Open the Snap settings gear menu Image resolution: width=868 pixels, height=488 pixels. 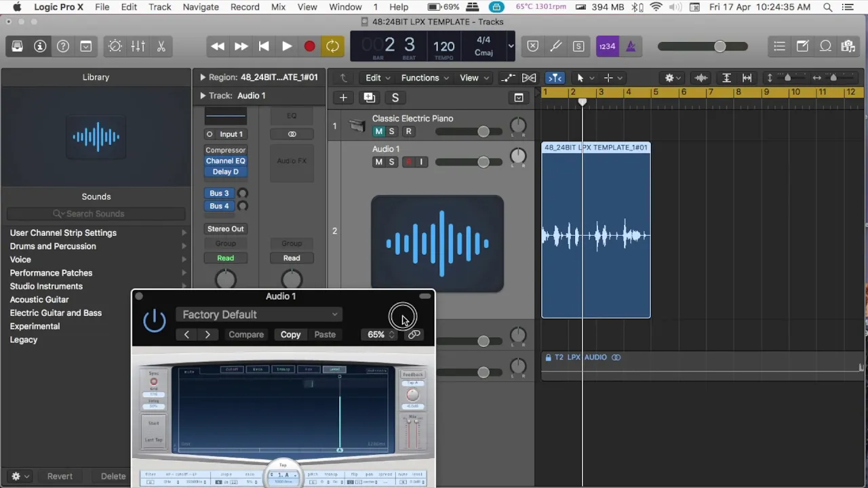pyautogui.click(x=673, y=78)
